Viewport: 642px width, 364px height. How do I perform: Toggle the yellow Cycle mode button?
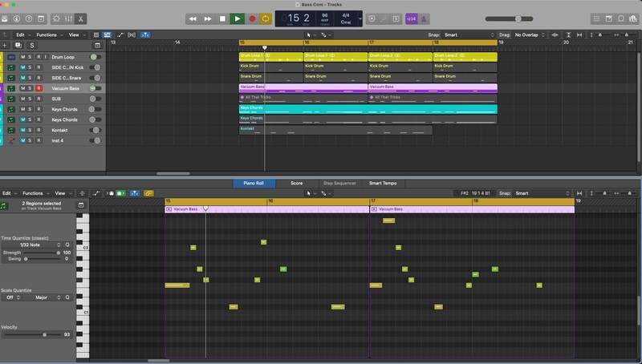pos(265,18)
